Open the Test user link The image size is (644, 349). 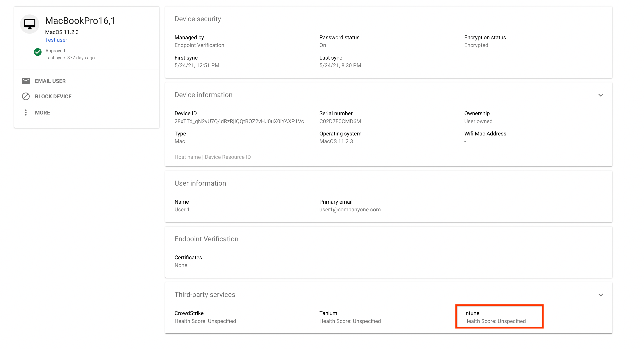(56, 40)
